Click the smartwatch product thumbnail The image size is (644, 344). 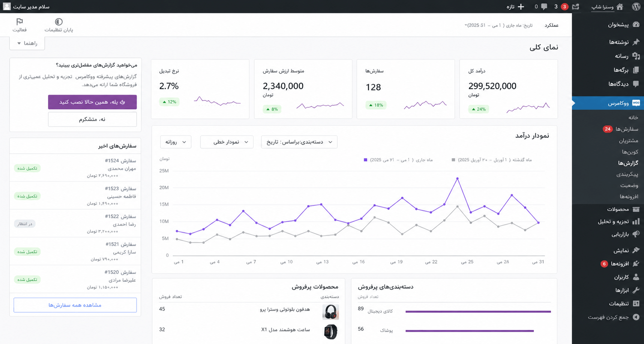pos(330,332)
